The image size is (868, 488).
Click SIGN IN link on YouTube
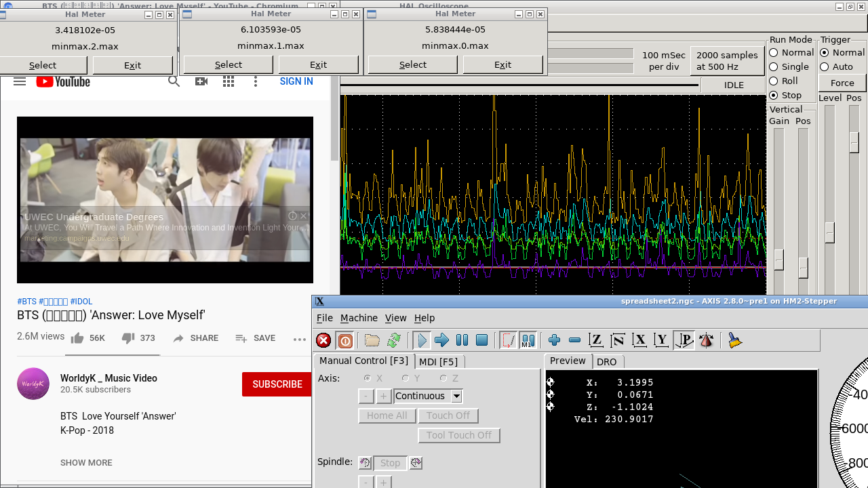point(296,81)
